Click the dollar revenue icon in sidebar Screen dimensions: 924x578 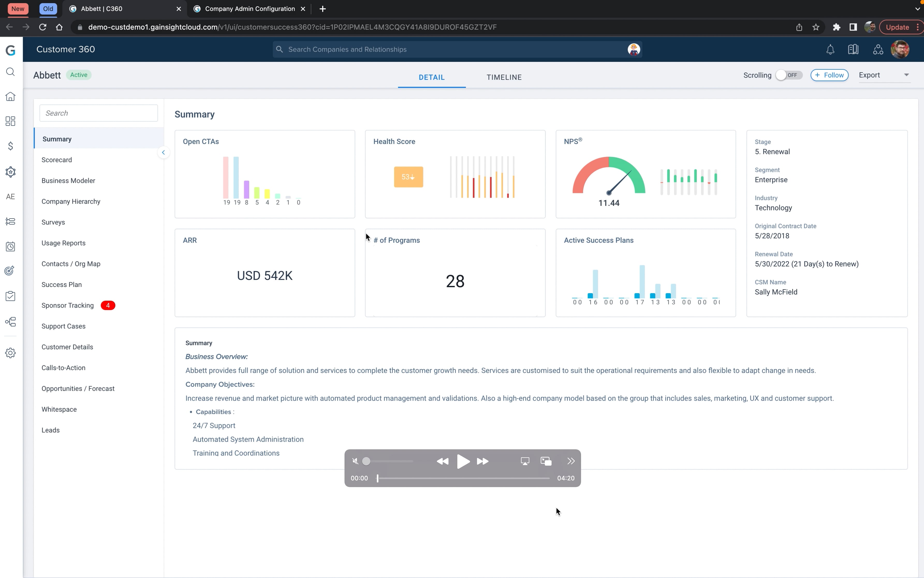click(x=10, y=146)
